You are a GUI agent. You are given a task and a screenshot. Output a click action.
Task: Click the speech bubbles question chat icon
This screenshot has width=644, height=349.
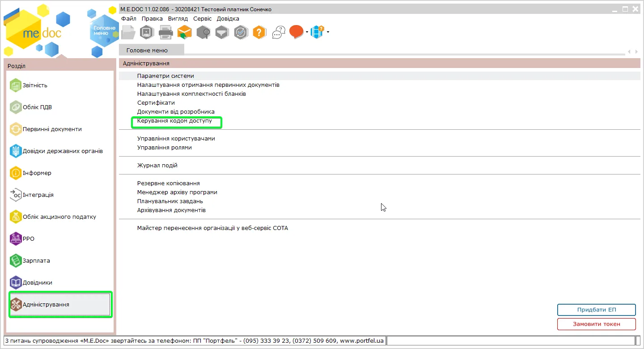coord(279,32)
